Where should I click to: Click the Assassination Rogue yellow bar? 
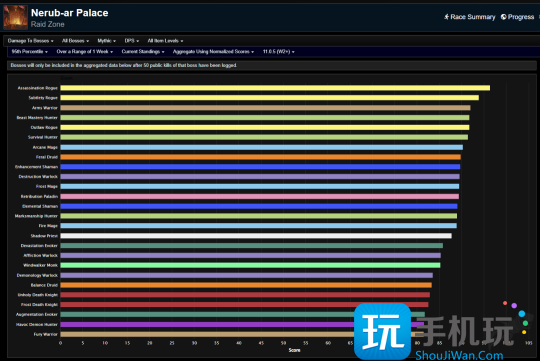[x=275, y=88]
